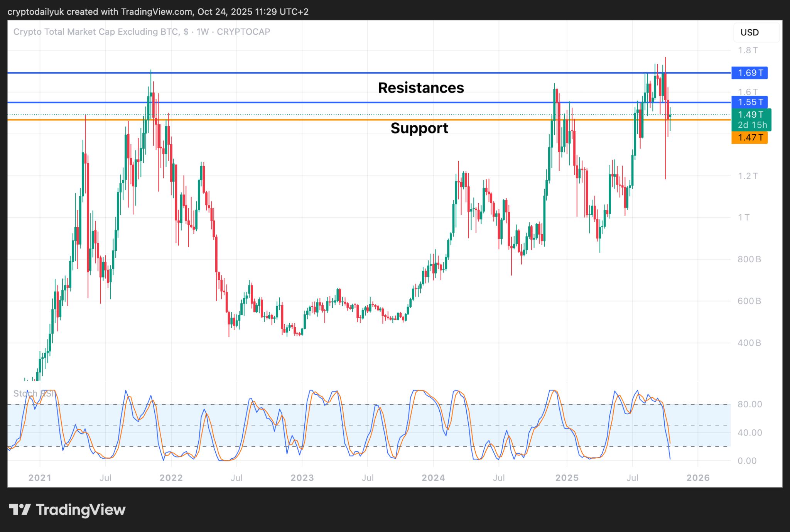Click the 1 T price axis label
790x532 pixels.
click(744, 217)
